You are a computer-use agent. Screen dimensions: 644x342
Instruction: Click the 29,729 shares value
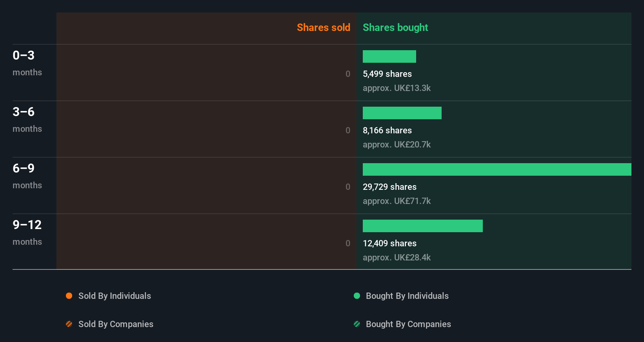point(389,187)
